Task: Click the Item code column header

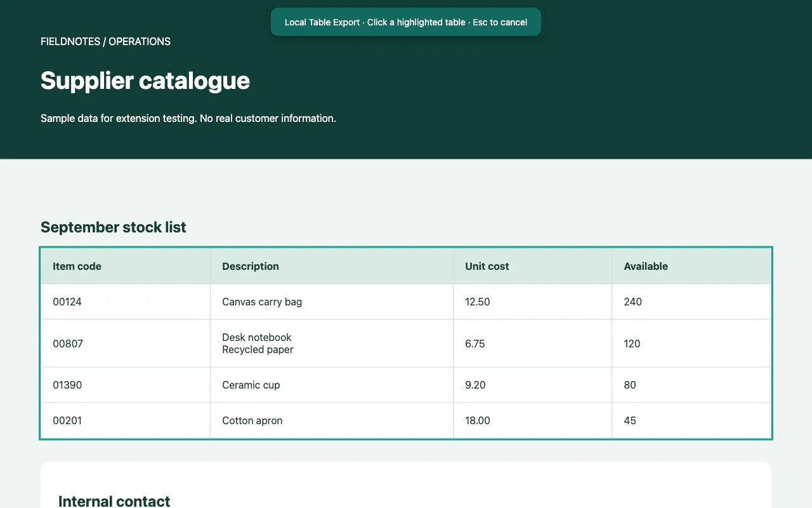Action: point(126,266)
